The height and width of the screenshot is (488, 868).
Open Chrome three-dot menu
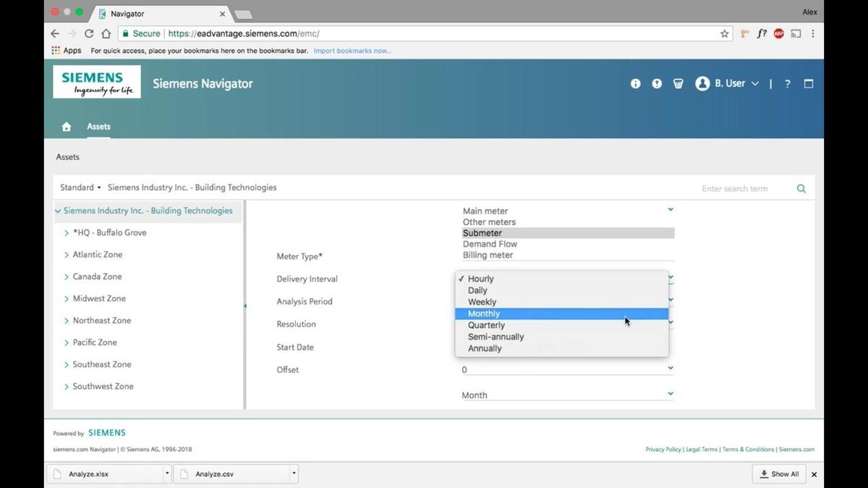[x=813, y=33]
